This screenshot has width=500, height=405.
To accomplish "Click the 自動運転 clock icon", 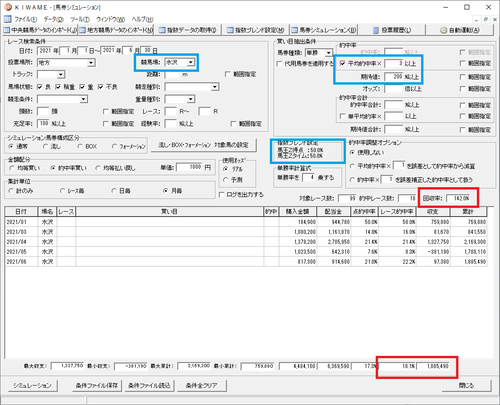I will 443,30.
